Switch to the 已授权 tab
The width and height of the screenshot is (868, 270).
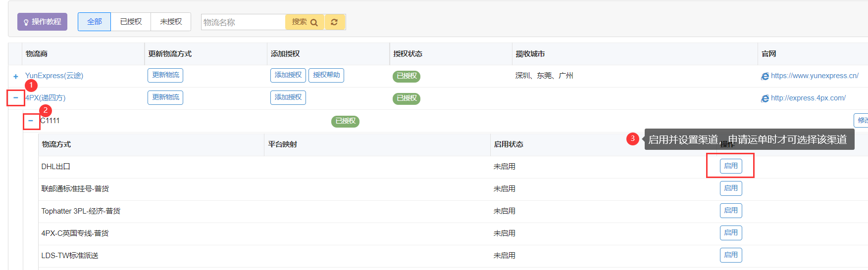point(131,22)
